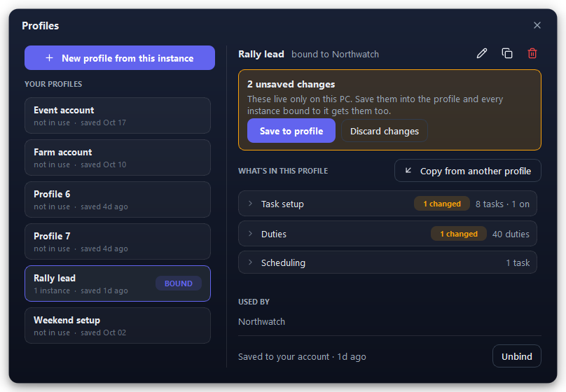This screenshot has height=392, width=566.
Task: Click Save to profile button
Action: point(291,131)
